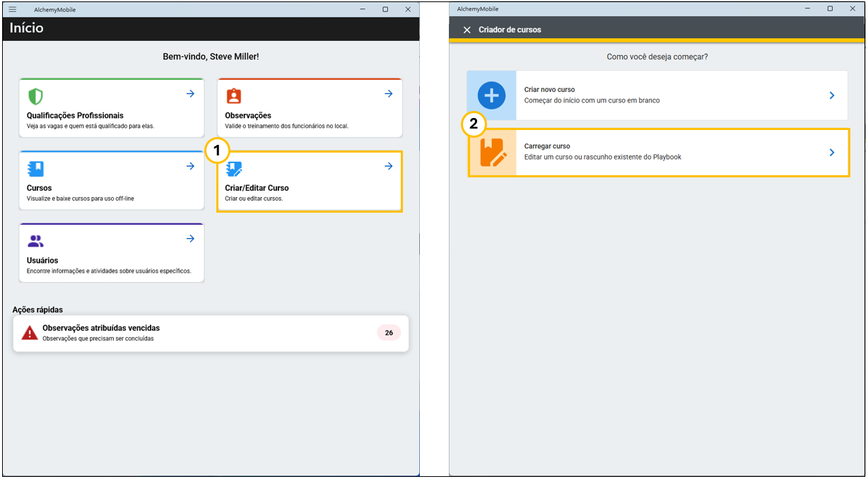Open the Cursos card title
The image size is (868, 479).
click(39, 188)
